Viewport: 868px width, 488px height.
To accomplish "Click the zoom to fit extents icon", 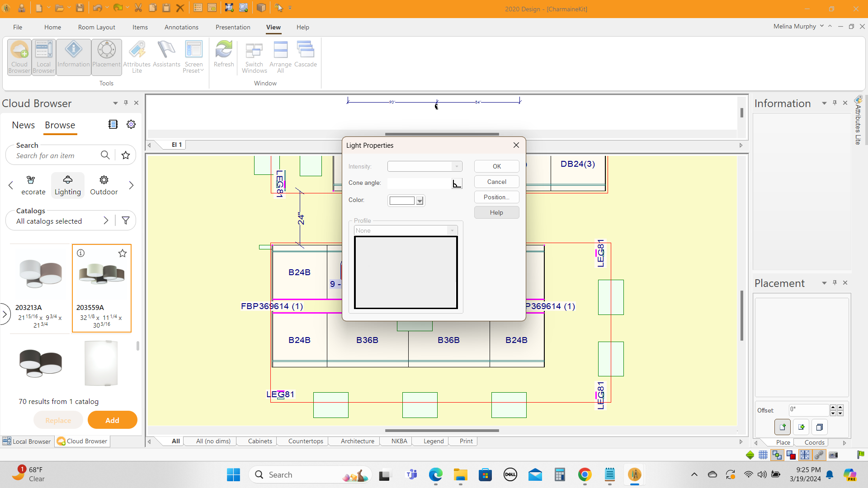I will (229, 8).
